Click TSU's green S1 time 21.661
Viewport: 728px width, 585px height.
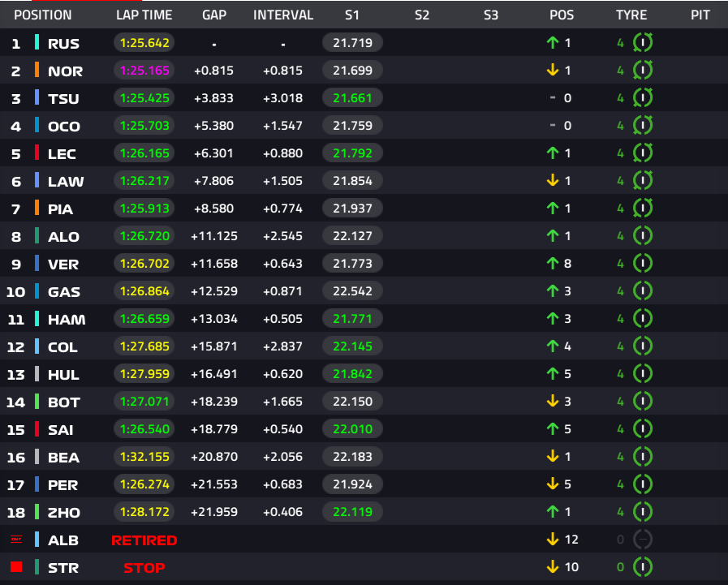coord(352,98)
